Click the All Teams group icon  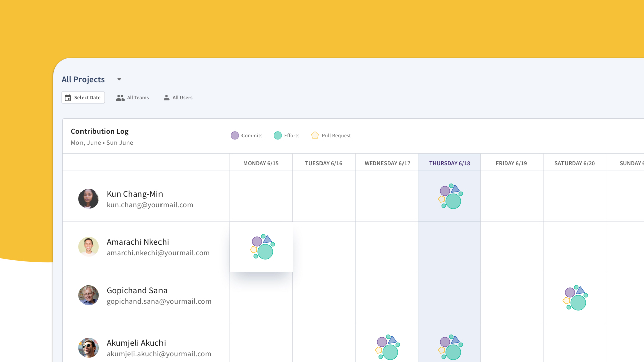tap(120, 98)
